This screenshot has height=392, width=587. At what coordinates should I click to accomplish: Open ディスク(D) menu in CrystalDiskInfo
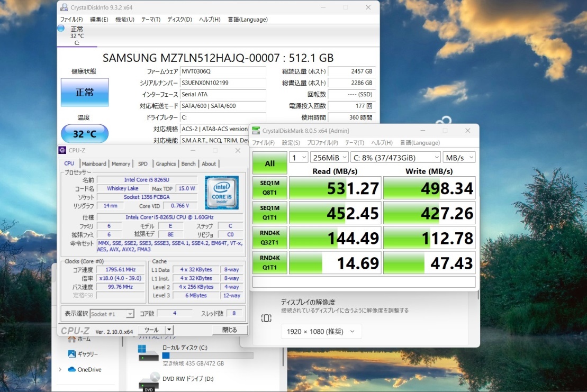coord(179,20)
